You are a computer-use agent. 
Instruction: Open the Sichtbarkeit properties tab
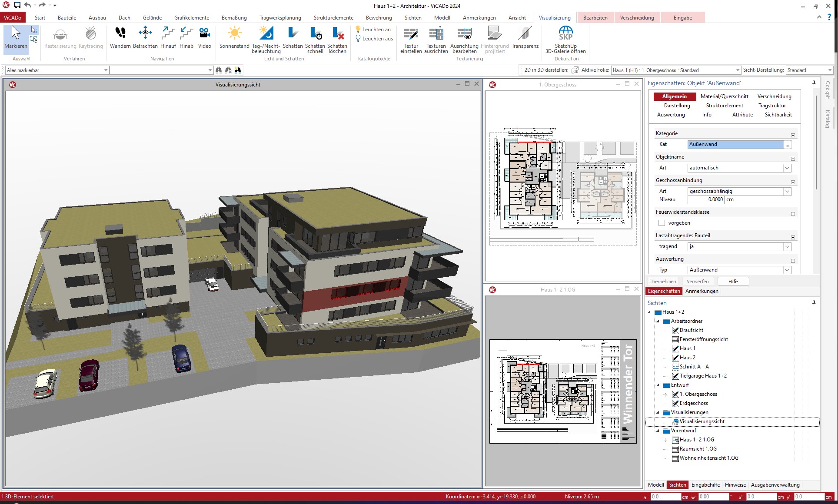pos(778,115)
